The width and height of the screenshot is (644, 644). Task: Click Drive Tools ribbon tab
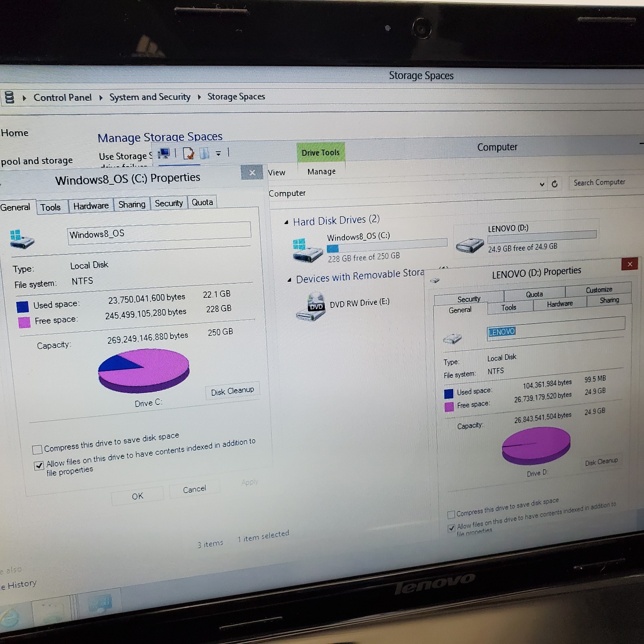point(321,153)
